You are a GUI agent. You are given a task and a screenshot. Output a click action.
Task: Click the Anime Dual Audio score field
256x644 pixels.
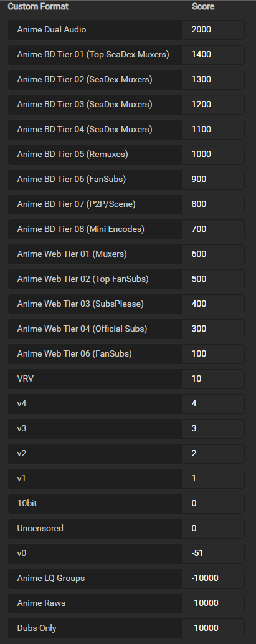(213, 29)
